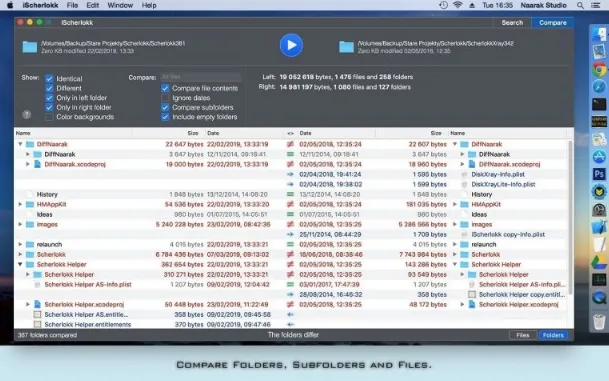This screenshot has height=381, width=609.
Task: Open Chrome from the dock
Action: coord(599,70)
